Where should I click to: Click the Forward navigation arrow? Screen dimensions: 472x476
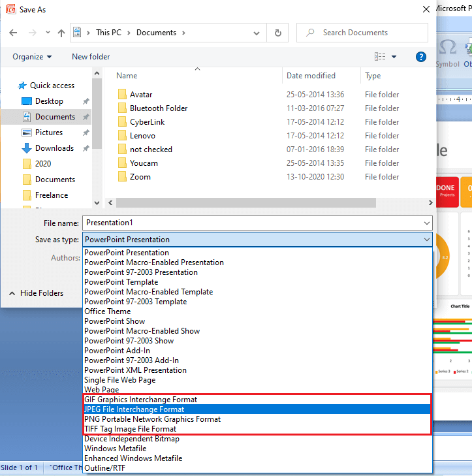32,33
